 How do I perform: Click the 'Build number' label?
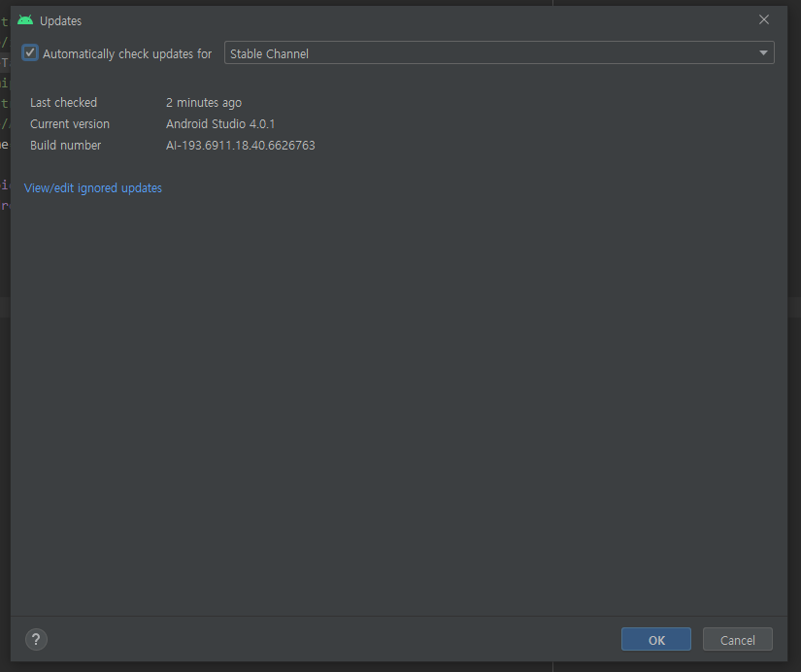pos(65,146)
